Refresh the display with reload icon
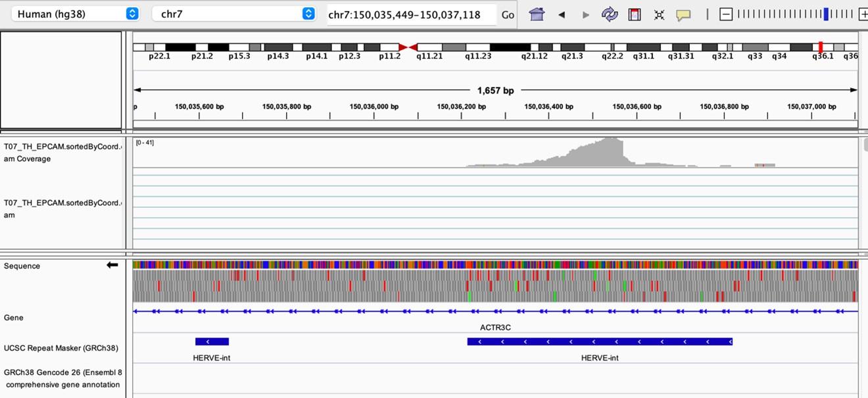 [610, 14]
